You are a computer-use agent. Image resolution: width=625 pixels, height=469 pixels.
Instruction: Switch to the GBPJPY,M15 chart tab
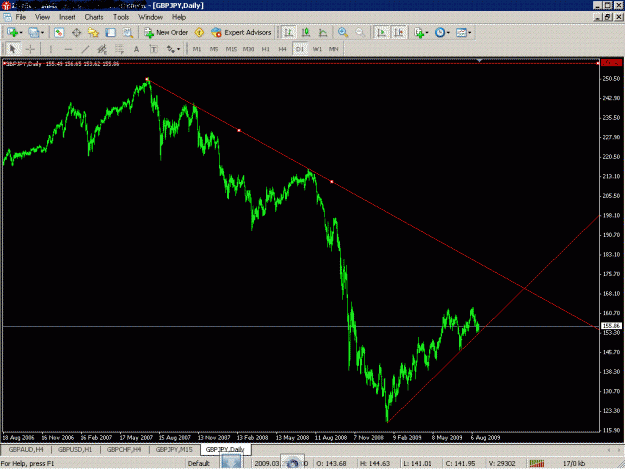(174, 449)
